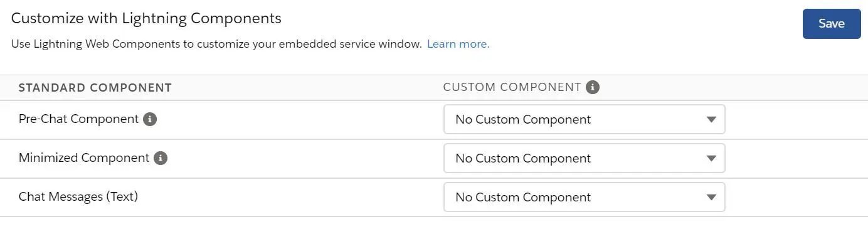Image resolution: width=868 pixels, height=229 pixels.
Task: Click the STANDARD COMPONENT column header
Action: click(95, 88)
